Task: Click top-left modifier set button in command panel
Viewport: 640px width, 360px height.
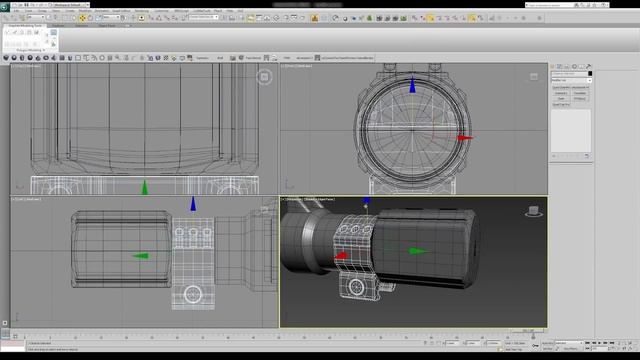Action: coord(561,87)
